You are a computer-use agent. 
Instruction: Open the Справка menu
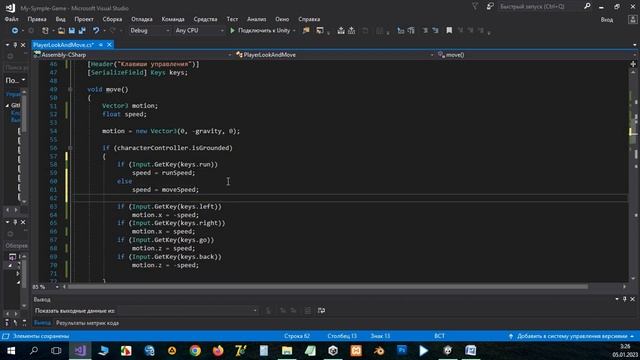(309, 19)
